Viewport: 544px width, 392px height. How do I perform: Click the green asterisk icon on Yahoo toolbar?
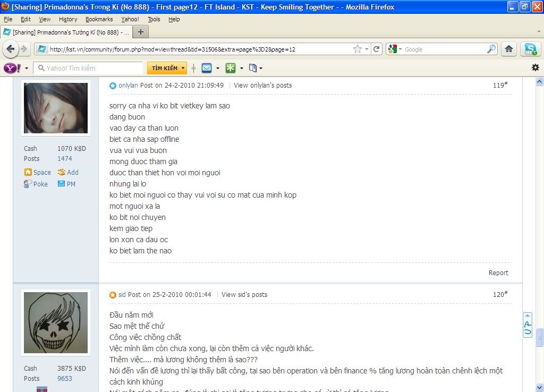(231, 68)
